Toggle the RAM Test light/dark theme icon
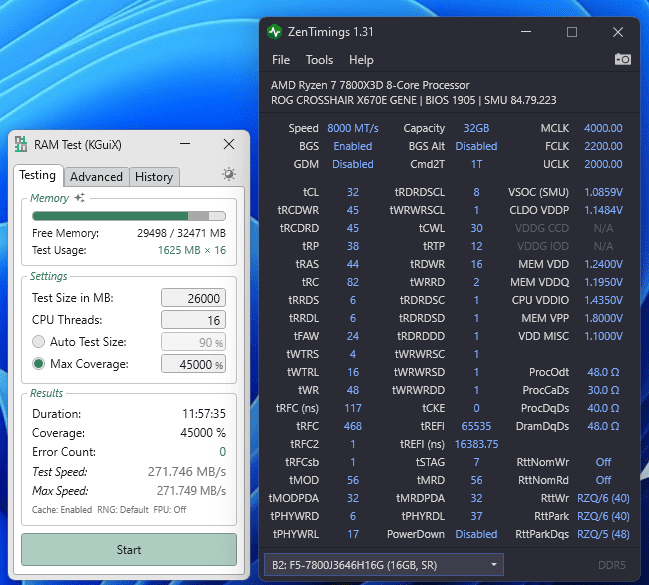The height and width of the screenshot is (585, 649). click(228, 174)
